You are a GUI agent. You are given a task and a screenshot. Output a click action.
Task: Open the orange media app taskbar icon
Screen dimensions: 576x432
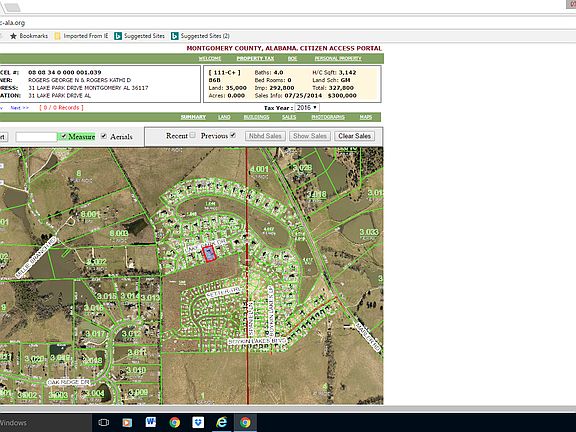[127, 422]
